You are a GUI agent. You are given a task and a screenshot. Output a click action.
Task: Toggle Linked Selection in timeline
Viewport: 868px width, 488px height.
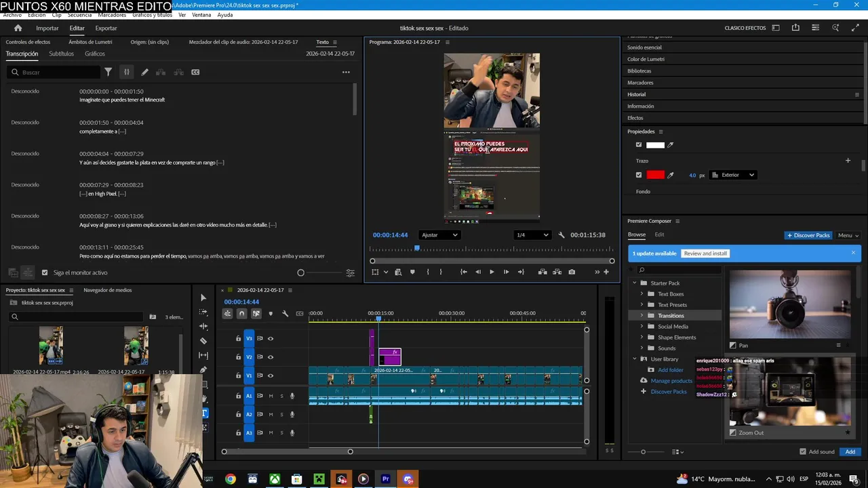tap(256, 313)
